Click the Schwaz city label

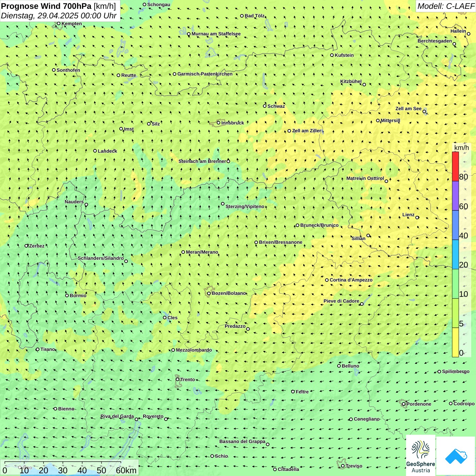point(276,106)
